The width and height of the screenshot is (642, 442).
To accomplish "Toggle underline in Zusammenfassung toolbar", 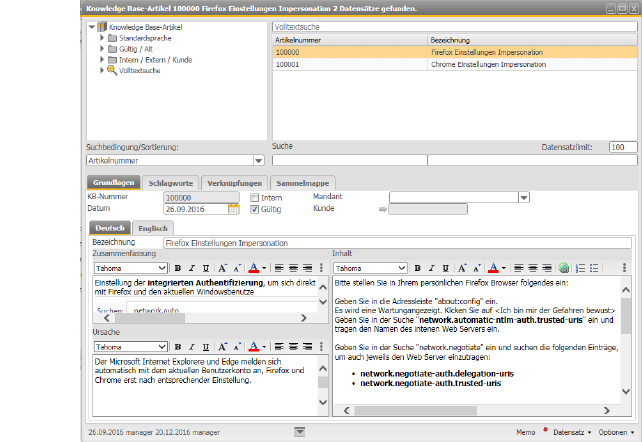I will pos(206,268).
